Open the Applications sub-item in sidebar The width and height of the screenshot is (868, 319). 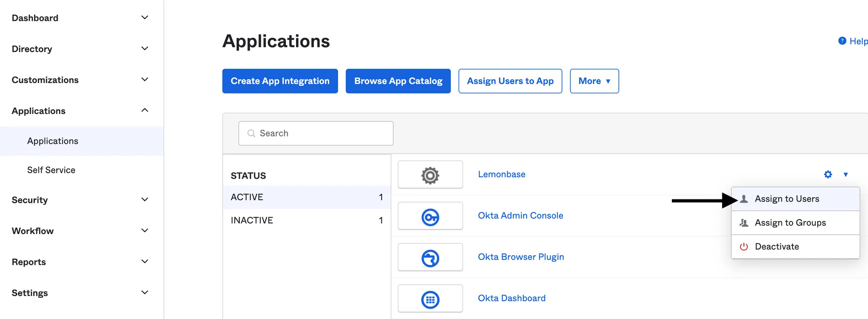click(82, 141)
